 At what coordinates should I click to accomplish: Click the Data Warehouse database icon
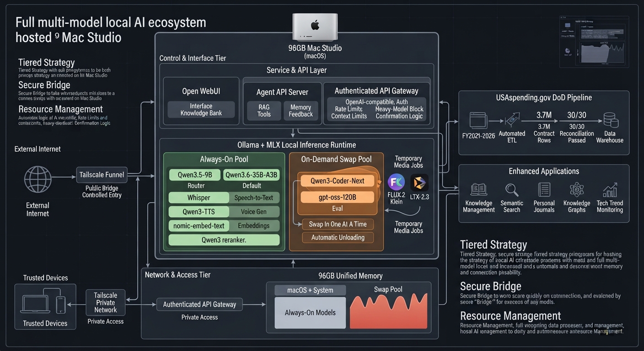[611, 120]
